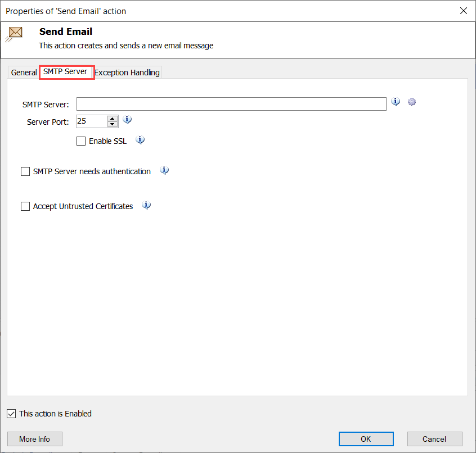Decrease Server Port with down arrow
This screenshot has height=453, width=476.
tap(113, 124)
